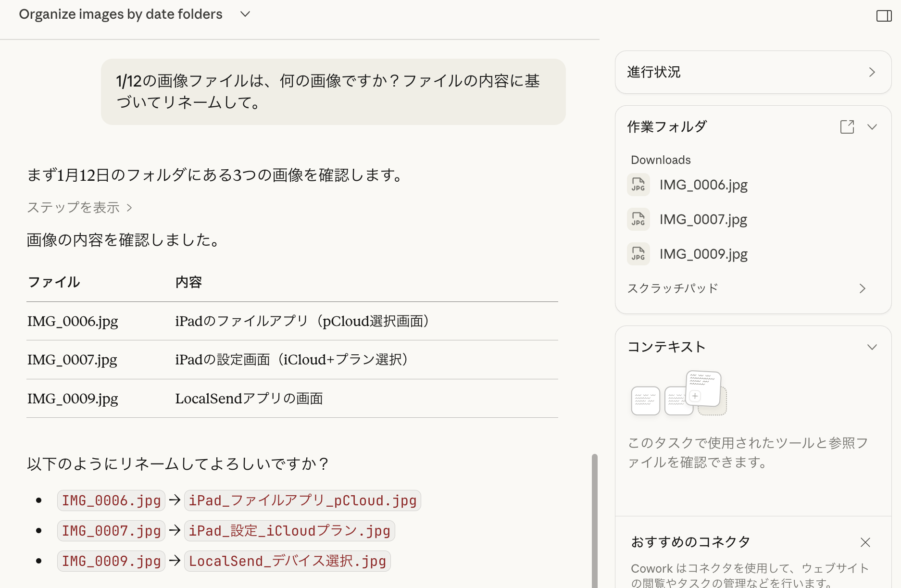Show steps via ステップを表示
The image size is (901, 588).
pos(79,208)
